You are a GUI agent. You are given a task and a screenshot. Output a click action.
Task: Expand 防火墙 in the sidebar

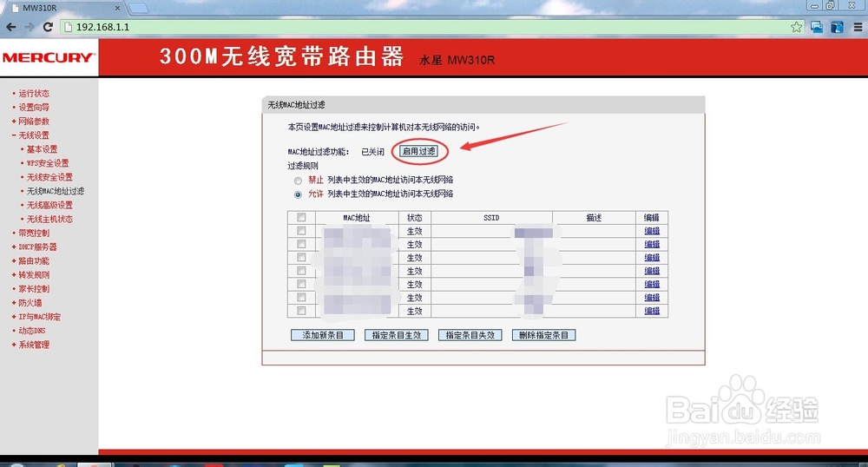(x=30, y=303)
